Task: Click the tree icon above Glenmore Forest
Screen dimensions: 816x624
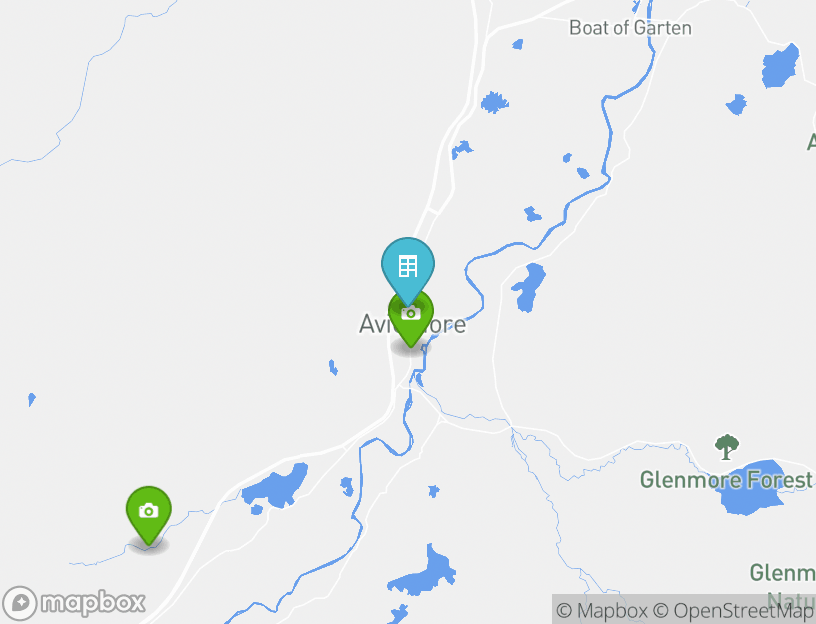Action: tap(726, 447)
